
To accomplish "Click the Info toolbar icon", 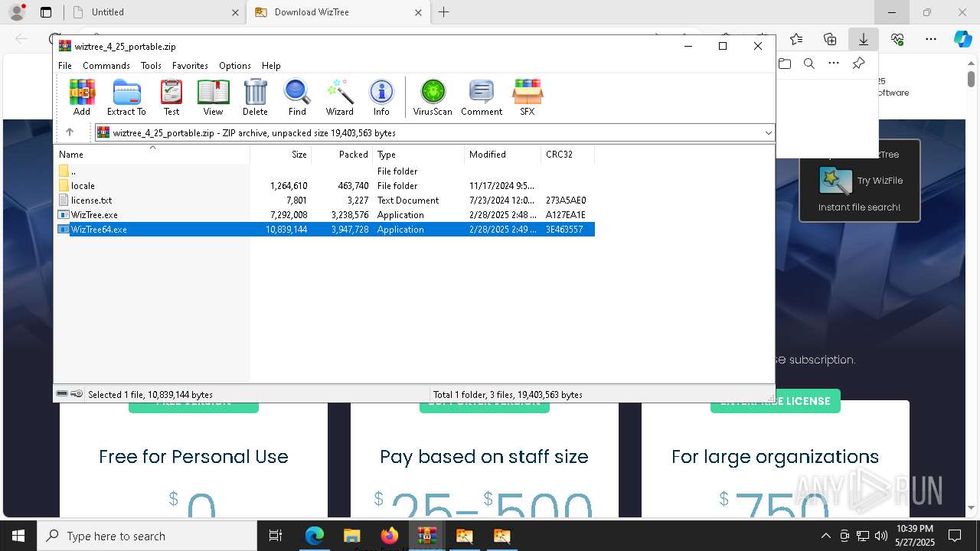I will [381, 97].
